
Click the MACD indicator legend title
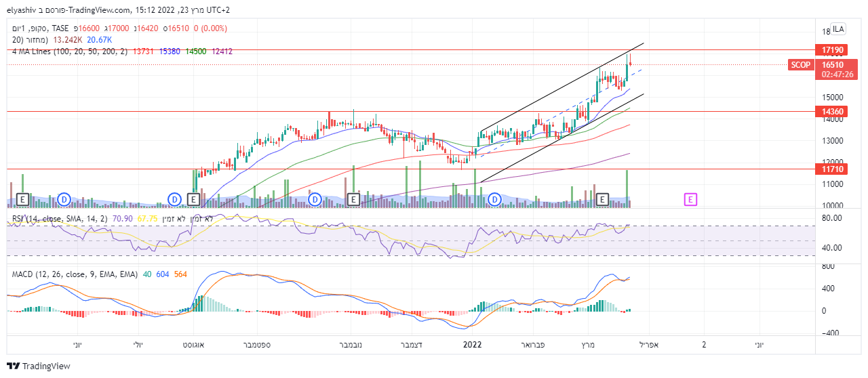point(73,274)
